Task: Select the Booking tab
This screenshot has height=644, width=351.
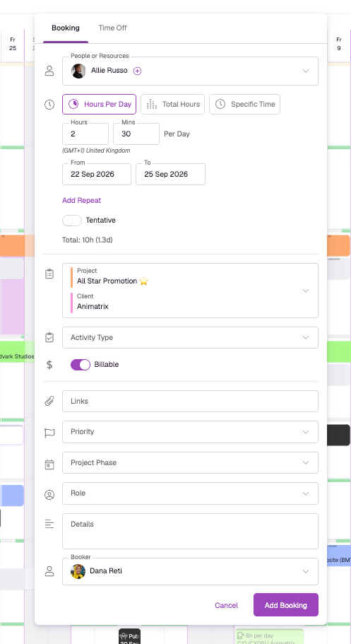Action: pyautogui.click(x=66, y=28)
